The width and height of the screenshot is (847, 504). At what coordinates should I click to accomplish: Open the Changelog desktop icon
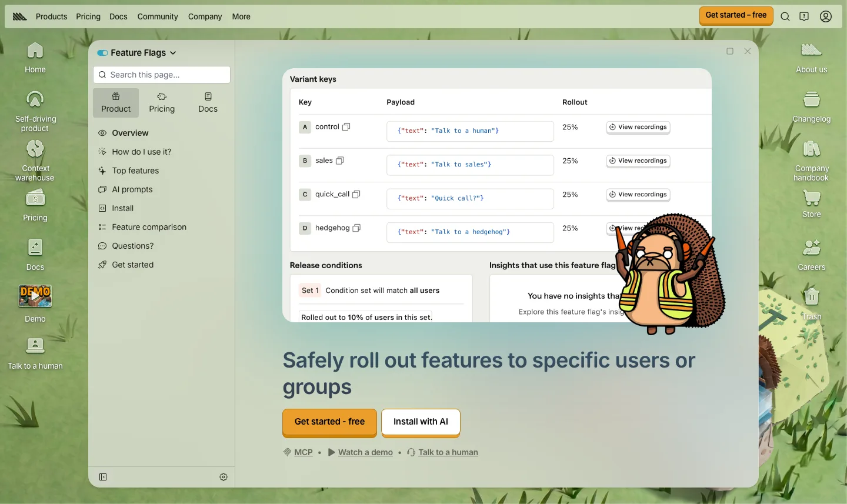[812, 107]
